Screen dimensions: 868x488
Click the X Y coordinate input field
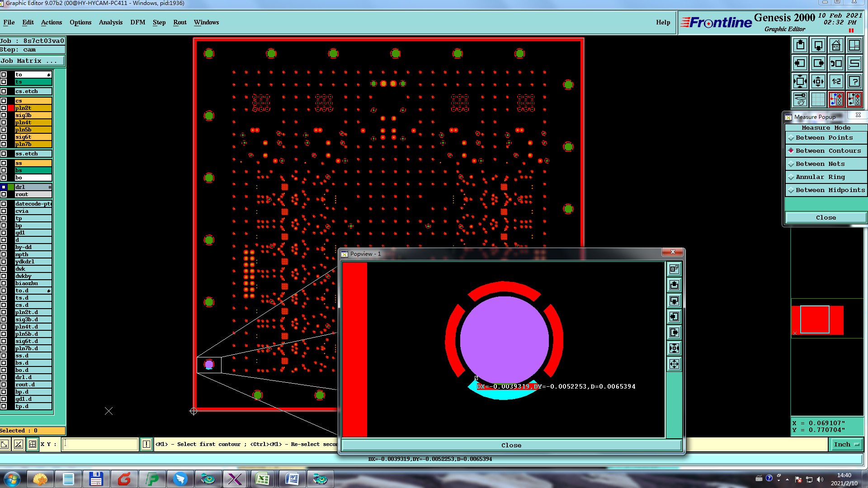[99, 445]
